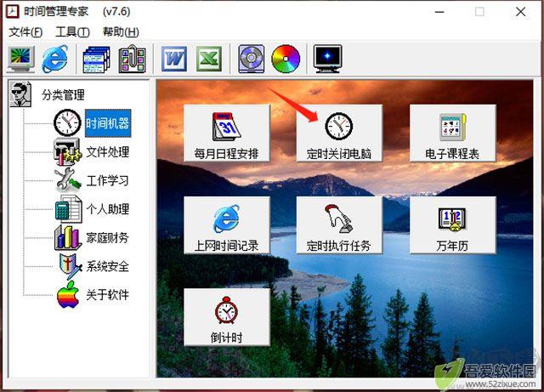Image resolution: width=544 pixels, height=392 pixels.
Task: Launch Excel from the toolbar
Action: 209,59
